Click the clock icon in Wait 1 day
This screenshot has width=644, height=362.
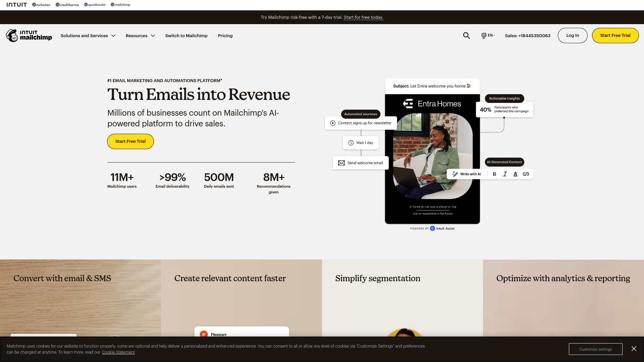pos(351,143)
